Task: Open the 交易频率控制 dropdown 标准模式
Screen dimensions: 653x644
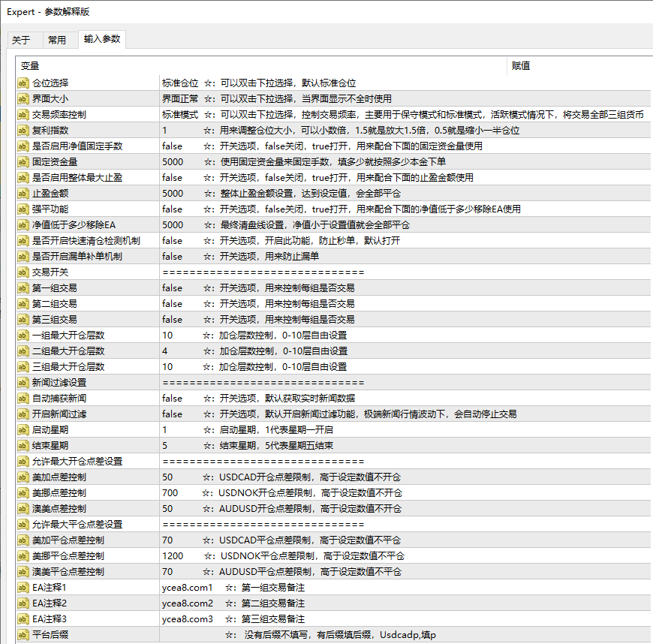Action: point(180,115)
